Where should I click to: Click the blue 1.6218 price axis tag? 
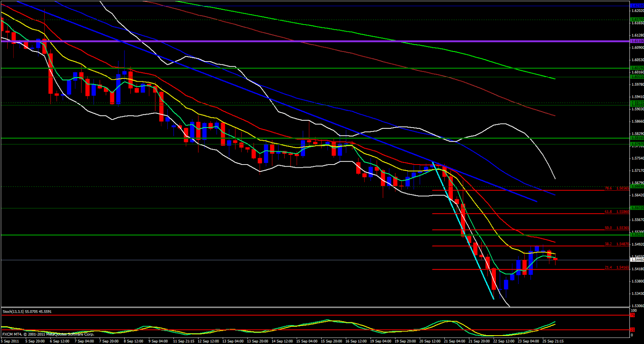coord(637,6)
